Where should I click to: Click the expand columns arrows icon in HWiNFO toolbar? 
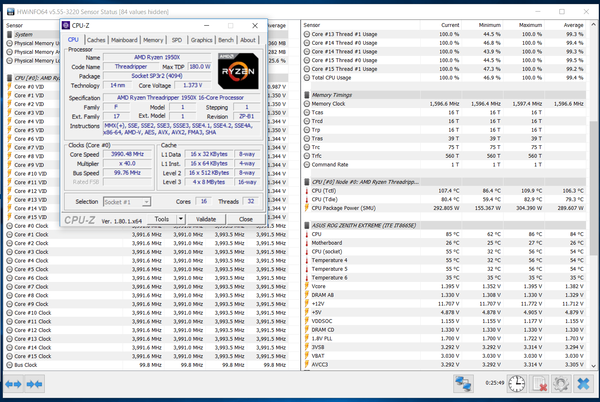(13, 384)
